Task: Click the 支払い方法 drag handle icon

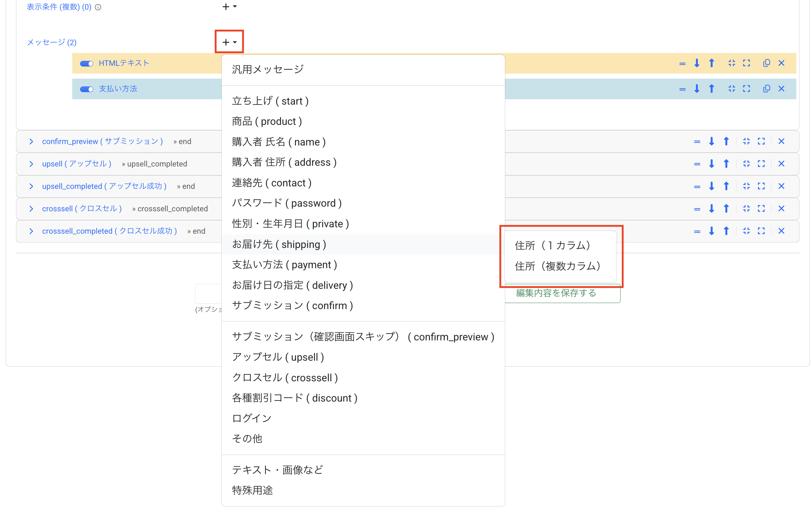Action: point(682,89)
